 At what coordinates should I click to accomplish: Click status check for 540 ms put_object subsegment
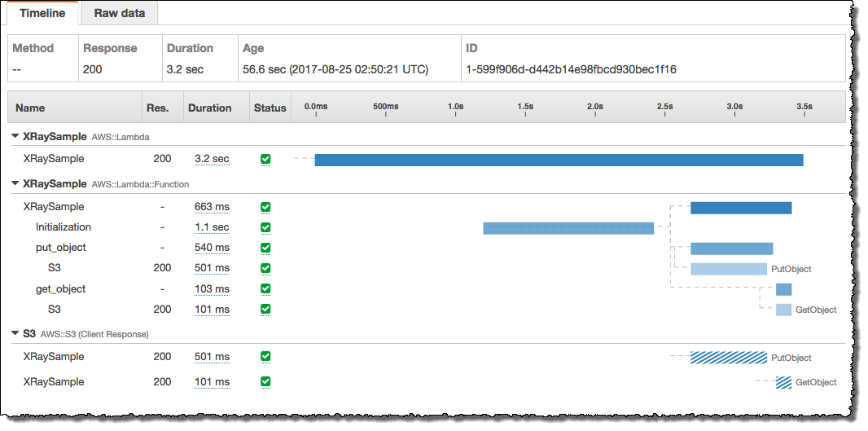pos(265,248)
